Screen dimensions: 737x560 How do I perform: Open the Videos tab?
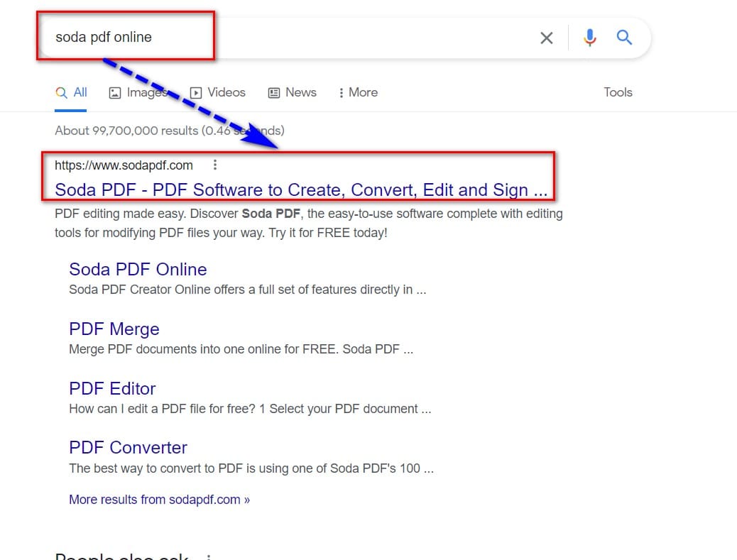(x=218, y=92)
